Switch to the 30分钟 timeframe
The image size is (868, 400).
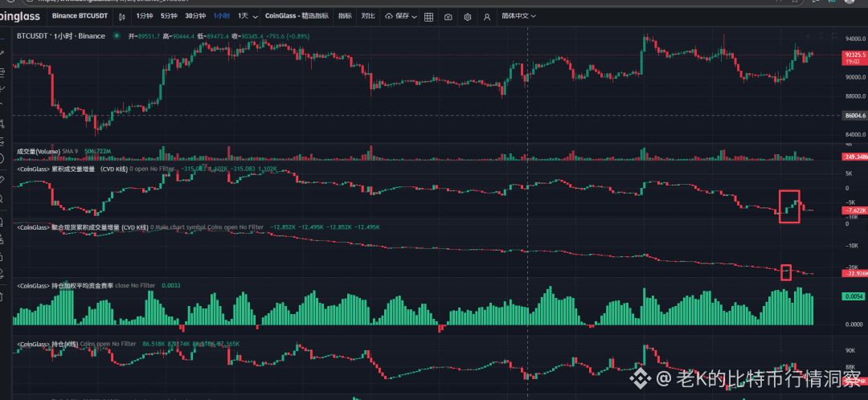point(194,16)
